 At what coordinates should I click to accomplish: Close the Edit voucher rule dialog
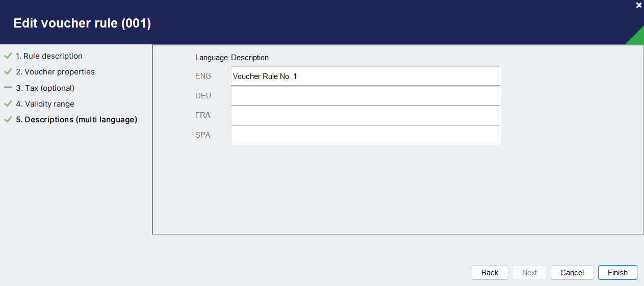point(639,5)
